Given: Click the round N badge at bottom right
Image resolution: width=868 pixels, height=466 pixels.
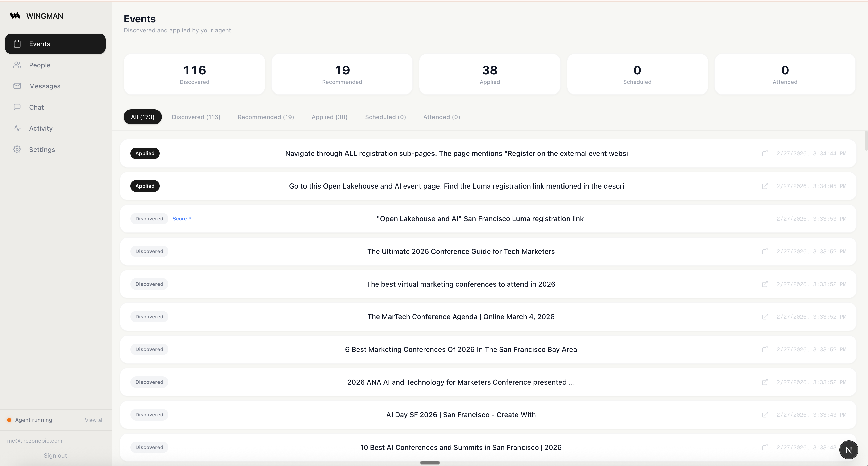Looking at the screenshot, I should click(848, 450).
